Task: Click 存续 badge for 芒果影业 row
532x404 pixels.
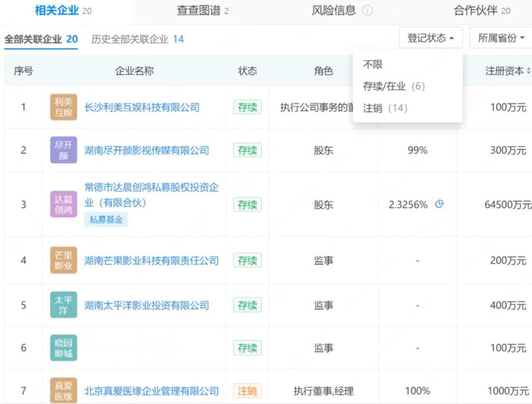Action: 247,260
